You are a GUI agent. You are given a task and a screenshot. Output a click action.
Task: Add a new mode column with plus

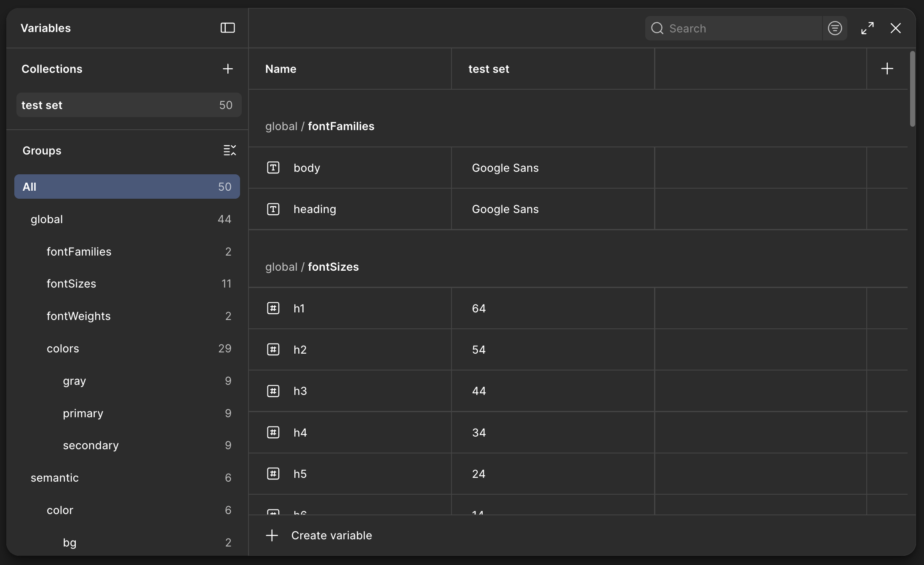(887, 69)
